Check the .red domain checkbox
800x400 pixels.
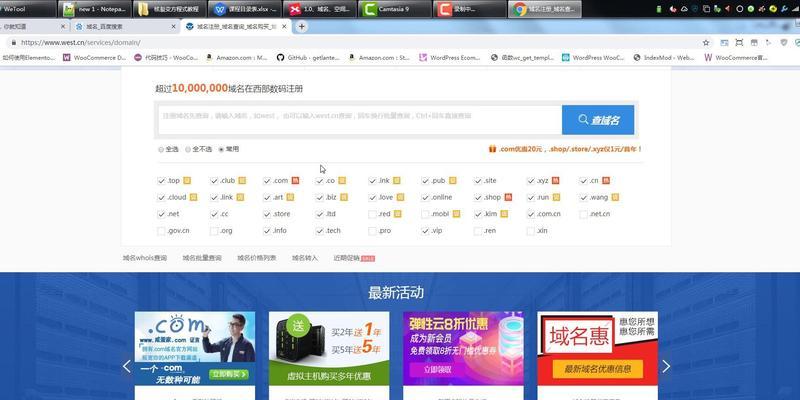[x=372, y=214]
